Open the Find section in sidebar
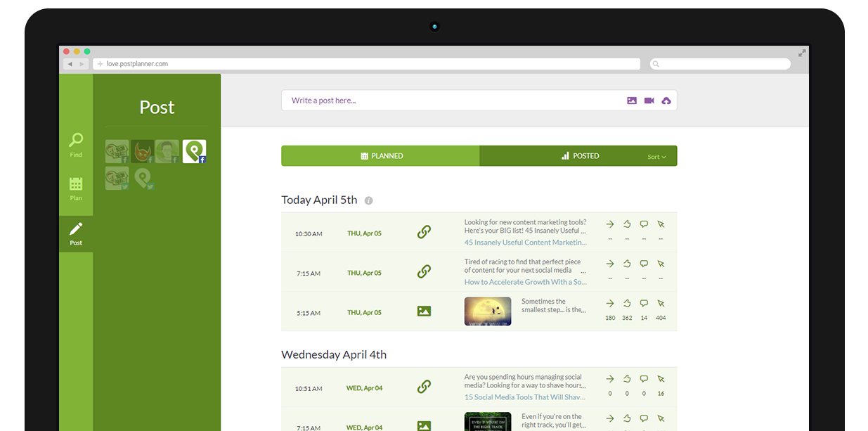Image resolution: width=868 pixels, height=431 pixels. [76, 144]
